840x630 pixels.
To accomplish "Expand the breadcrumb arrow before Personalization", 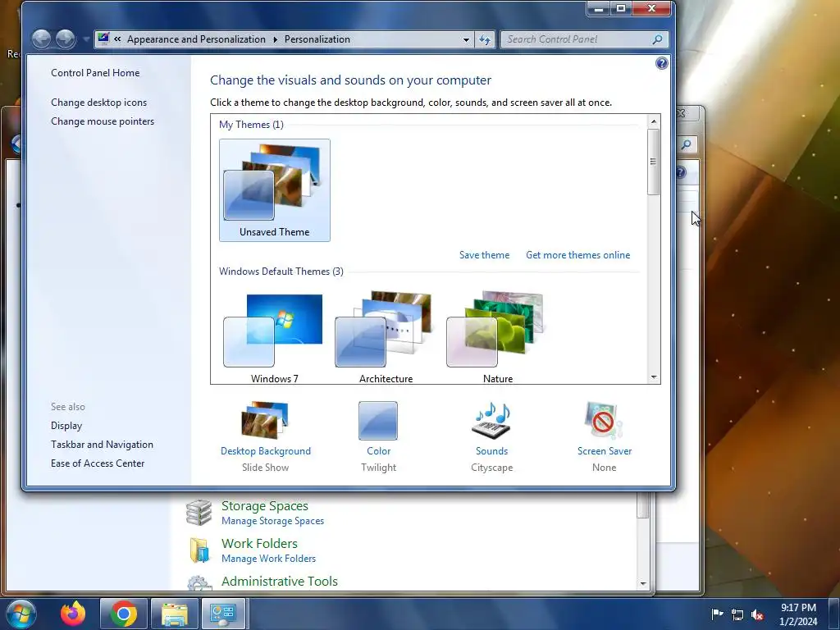I will (275, 39).
